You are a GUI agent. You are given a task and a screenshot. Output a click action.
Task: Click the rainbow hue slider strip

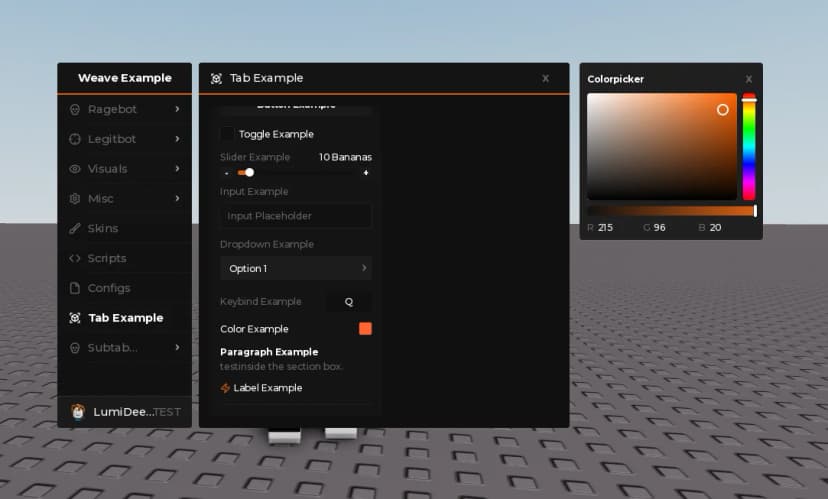(x=749, y=147)
